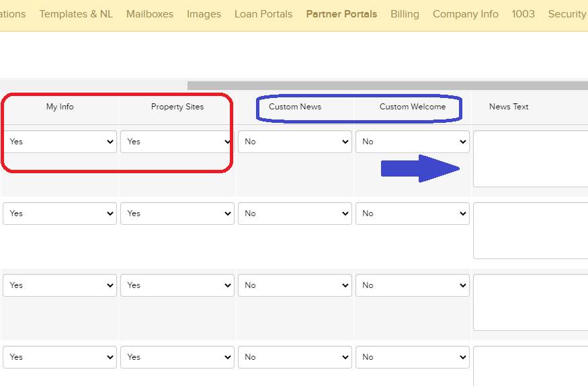Click the third row News Text field

point(531,303)
